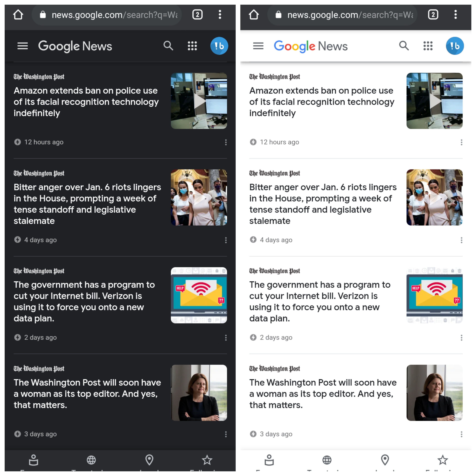Open more options for top editor article, dark screen
Image resolution: width=476 pixels, height=476 pixels.
click(x=226, y=434)
